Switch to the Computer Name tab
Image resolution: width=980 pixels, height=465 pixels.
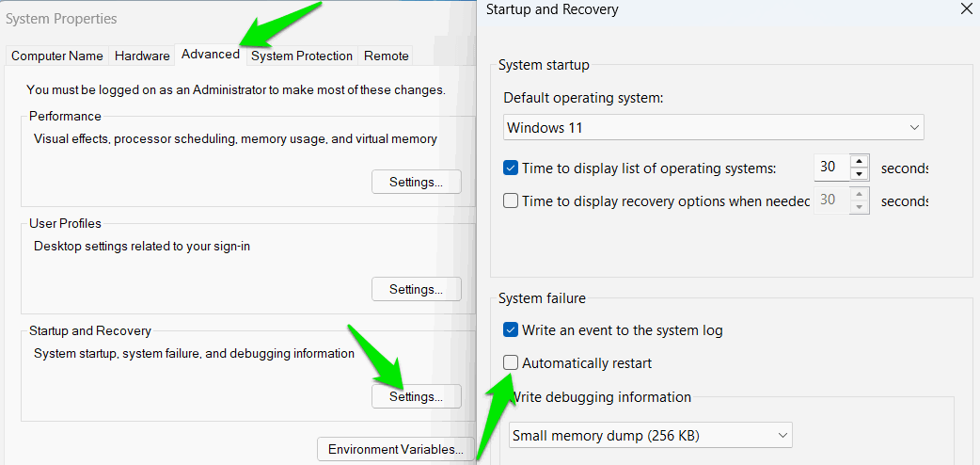pos(56,56)
